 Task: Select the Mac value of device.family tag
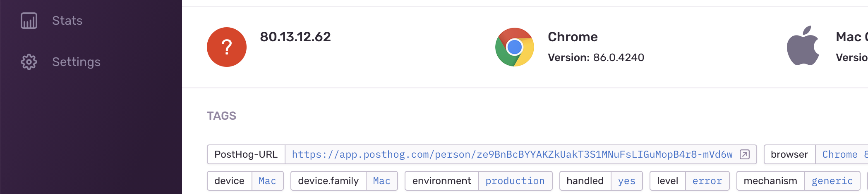point(381,181)
